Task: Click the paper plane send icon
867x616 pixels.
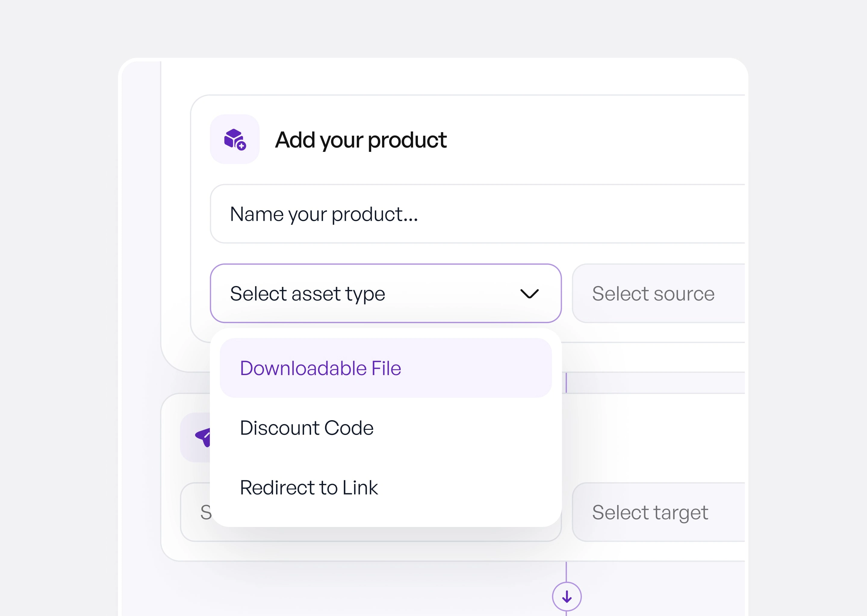Action: click(203, 437)
